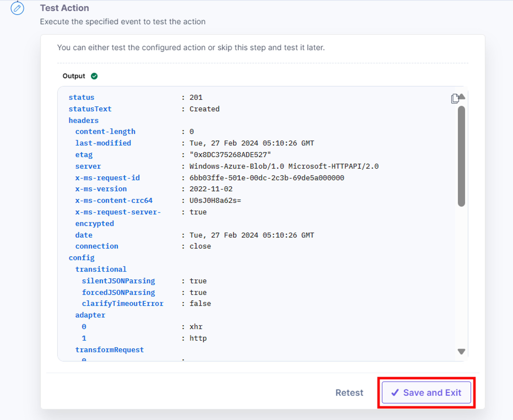This screenshot has width=513, height=420.
Task: Click the 'statusText' key
Action: [x=90, y=109]
